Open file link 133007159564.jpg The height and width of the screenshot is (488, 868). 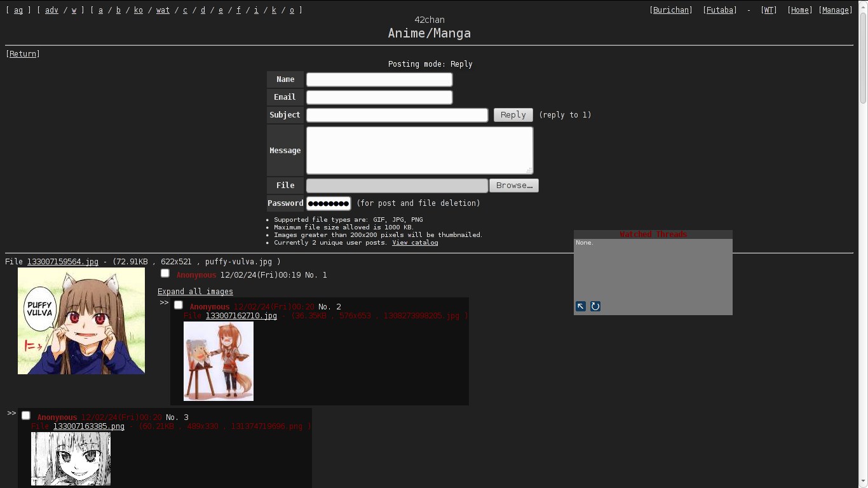click(x=63, y=262)
